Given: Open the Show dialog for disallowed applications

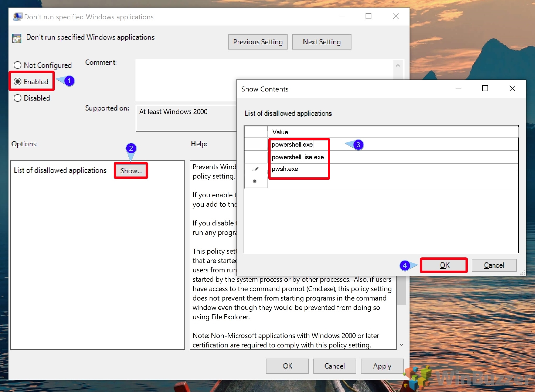Looking at the screenshot, I should point(130,171).
